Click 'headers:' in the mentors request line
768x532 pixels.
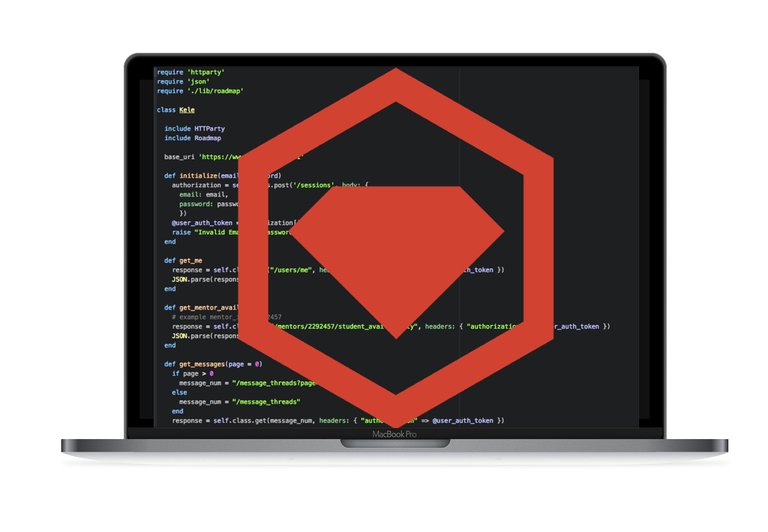(440, 327)
